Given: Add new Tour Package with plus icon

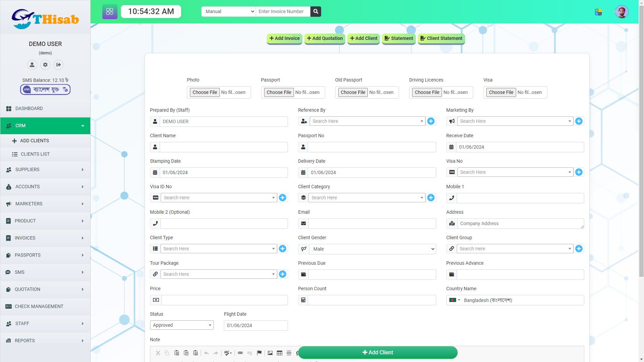Looking at the screenshot, I should pyautogui.click(x=283, y=274).
